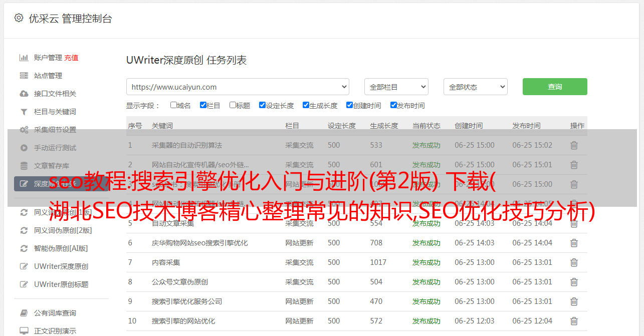Enable the 标题 field checkbox

(233, 105)
